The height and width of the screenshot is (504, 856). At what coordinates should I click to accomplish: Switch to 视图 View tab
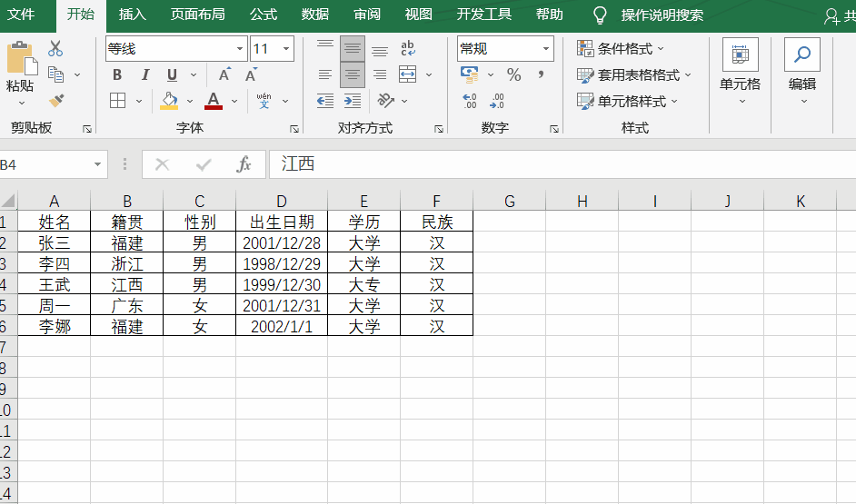(x=418, y=15)
